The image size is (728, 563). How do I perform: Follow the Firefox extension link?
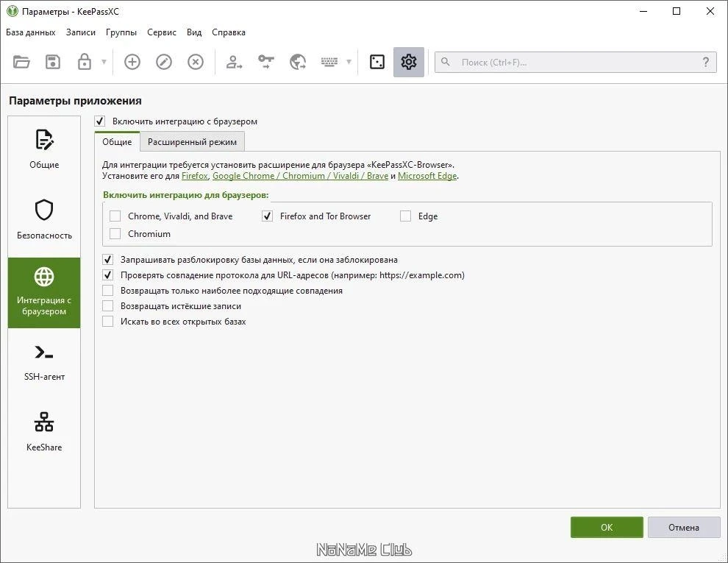(195, 176)
